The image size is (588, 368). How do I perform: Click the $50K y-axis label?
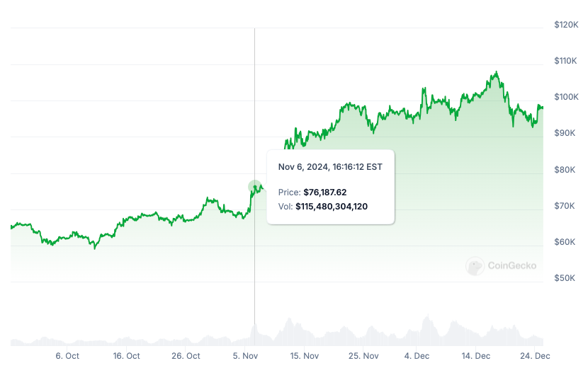tap(566, 278)
